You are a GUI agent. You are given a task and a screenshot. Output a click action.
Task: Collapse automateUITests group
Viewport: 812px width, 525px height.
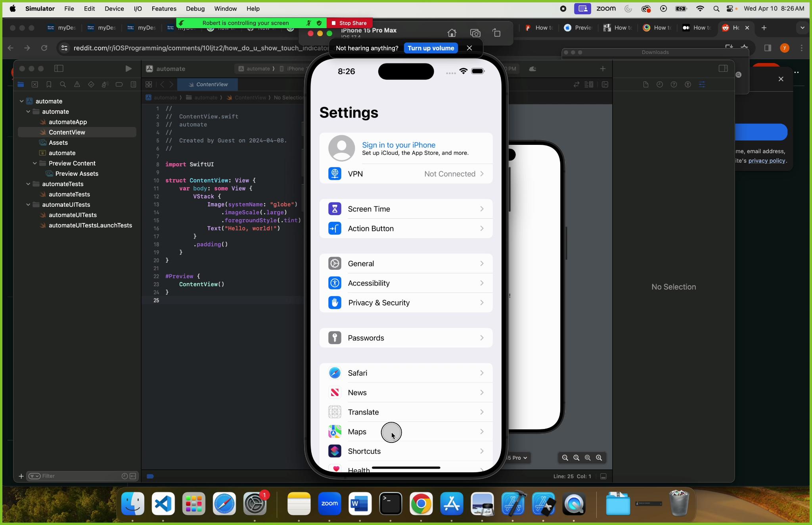tap(28, 204)
